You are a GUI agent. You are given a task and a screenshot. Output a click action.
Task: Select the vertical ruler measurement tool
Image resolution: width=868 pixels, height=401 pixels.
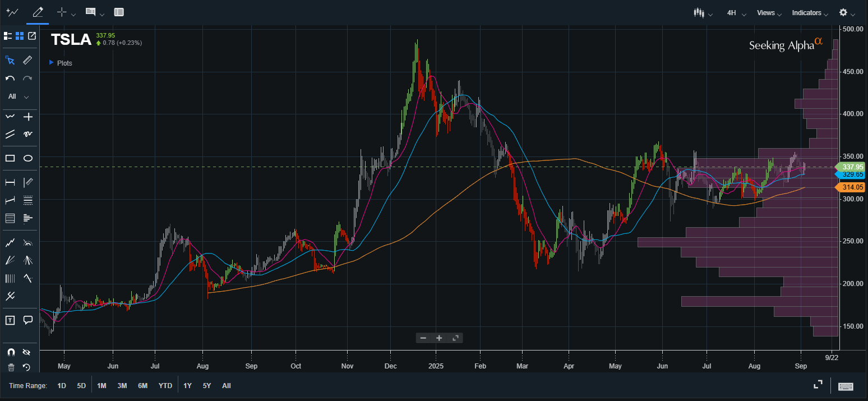[27, 182]
